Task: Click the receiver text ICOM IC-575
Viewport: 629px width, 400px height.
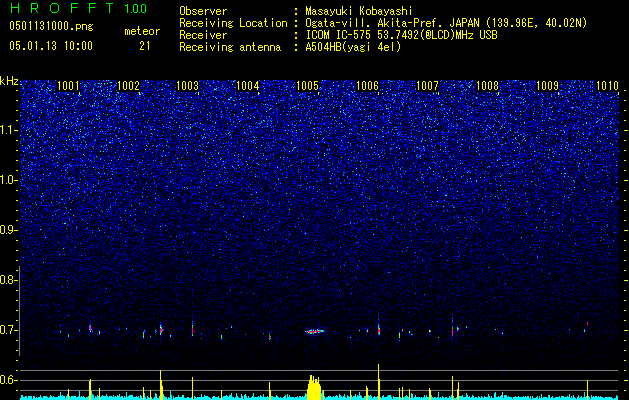Action: [337, 35]
